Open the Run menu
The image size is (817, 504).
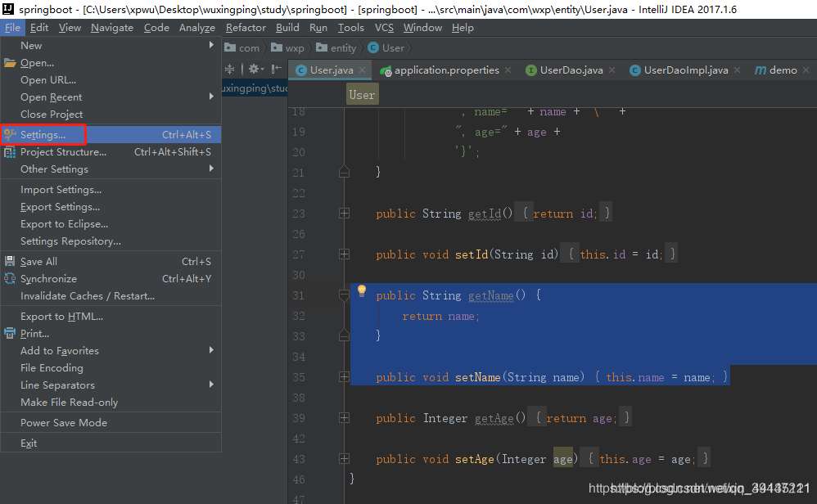coord(318,28)
